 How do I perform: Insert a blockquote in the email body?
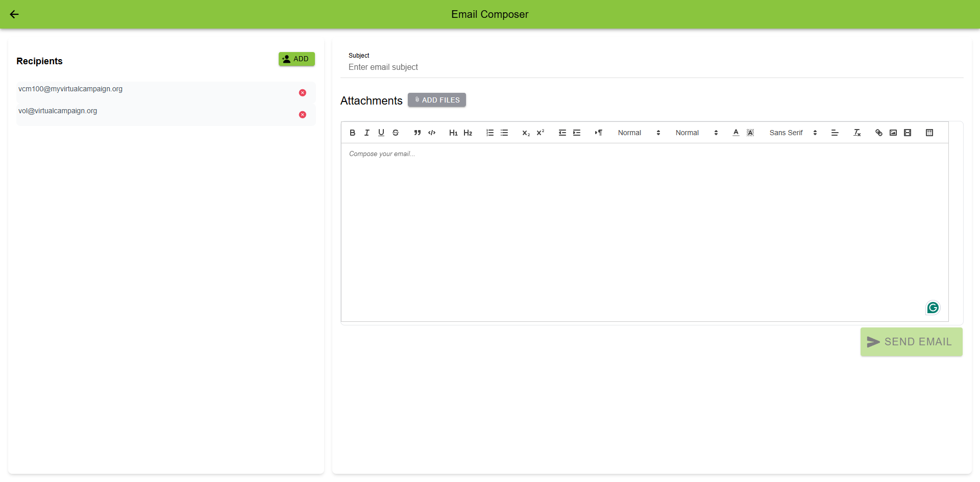click(x=418, y=132)
